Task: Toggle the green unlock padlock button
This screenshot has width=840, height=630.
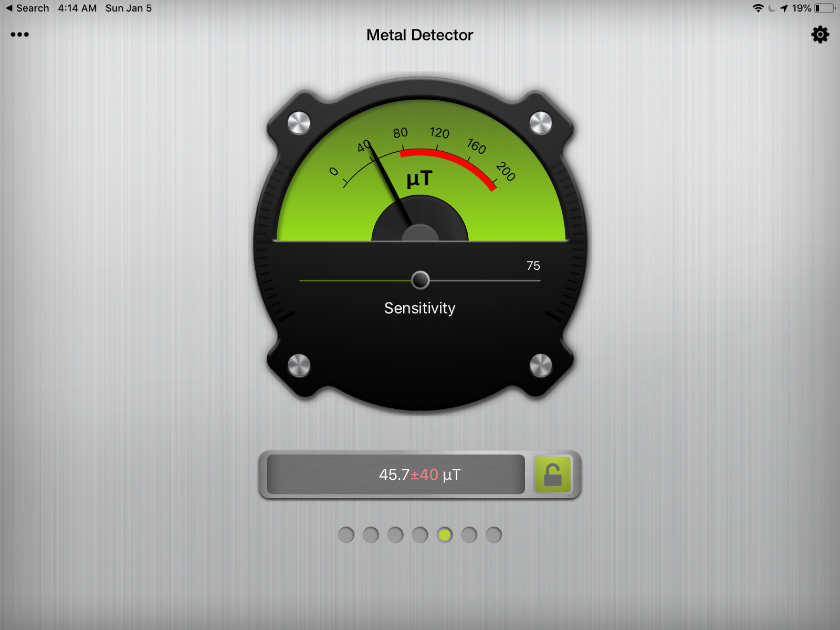Action: (552, 475)
